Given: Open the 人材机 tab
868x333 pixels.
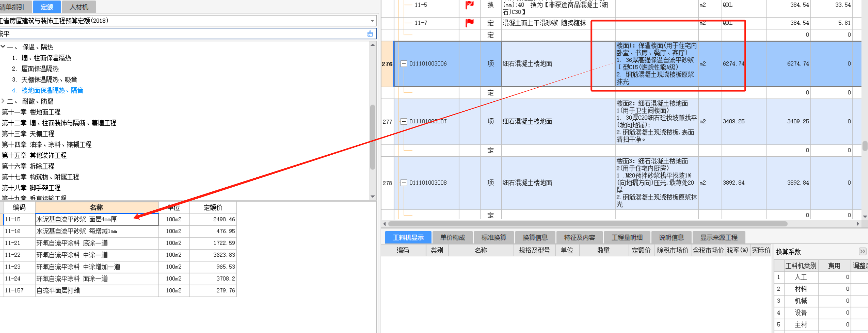Looking at the screenshot, I should [79, 7].
